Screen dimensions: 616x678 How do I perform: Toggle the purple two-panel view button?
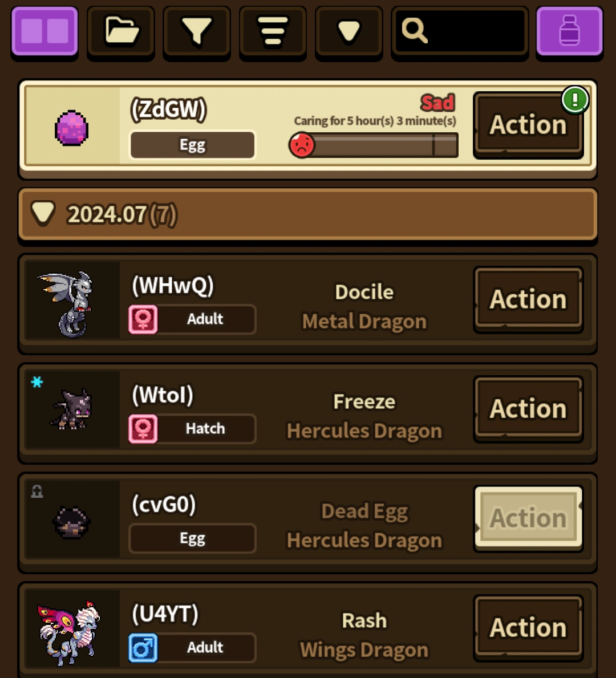[x=44, y=31]
